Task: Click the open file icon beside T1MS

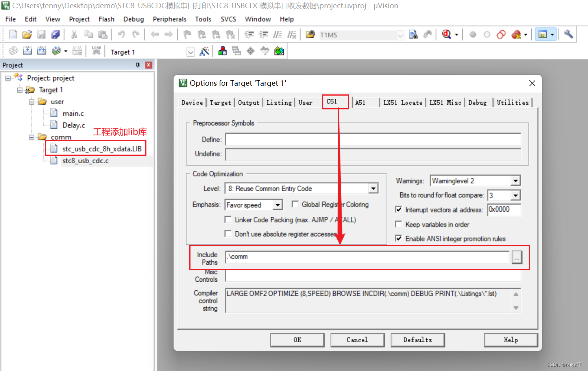Action: 311,35
